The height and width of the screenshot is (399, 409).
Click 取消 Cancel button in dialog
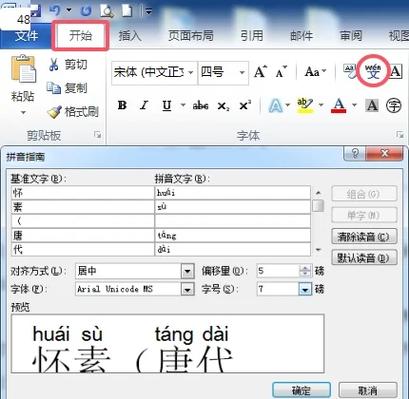coord(368,390)
